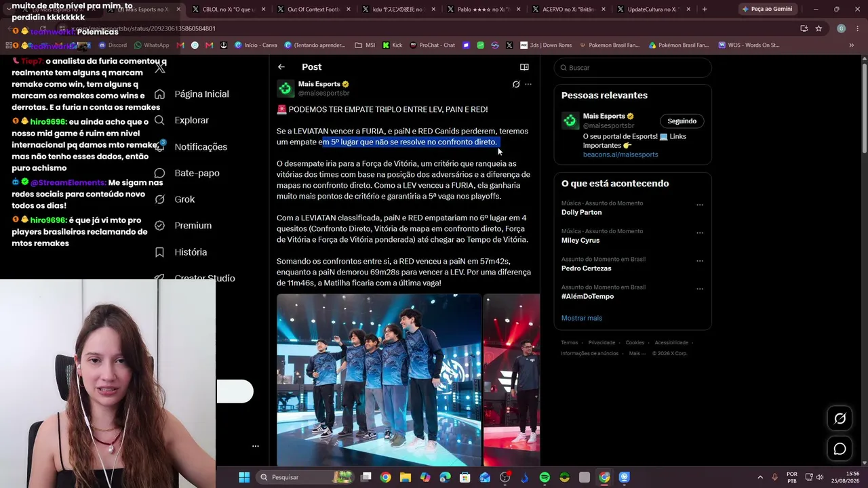Screen dimensions: 868x488
Task: Switch to the kdu tab
Action: pos(398,9)
